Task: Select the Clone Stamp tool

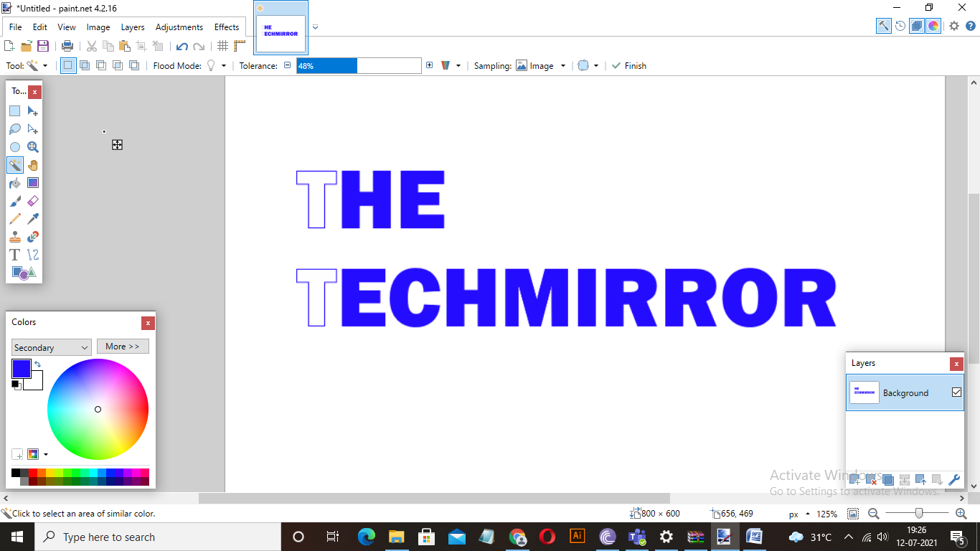Action: pyautogui.click(x=15, y=237)
